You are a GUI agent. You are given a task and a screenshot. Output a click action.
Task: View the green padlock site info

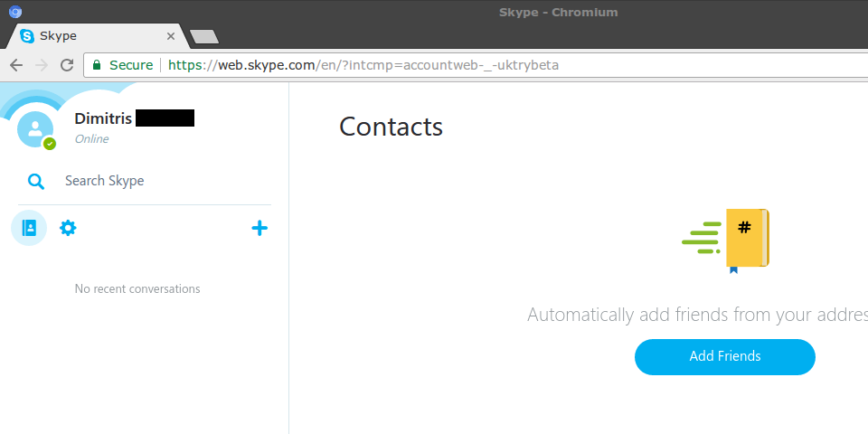[x=97, y=65]
